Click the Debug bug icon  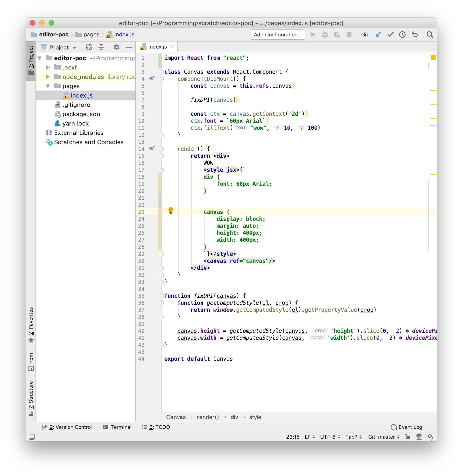(x=325, y=35)
